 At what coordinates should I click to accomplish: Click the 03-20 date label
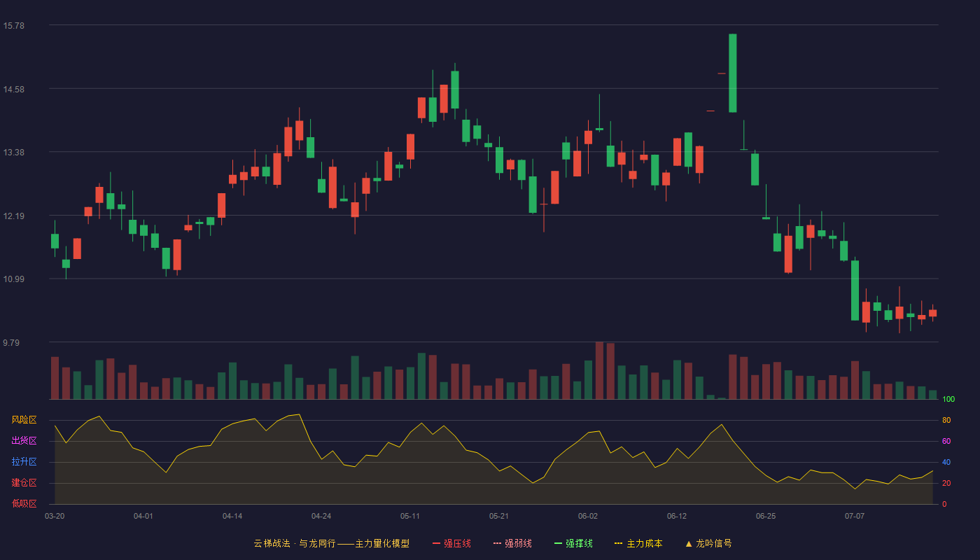pos(55,516)
